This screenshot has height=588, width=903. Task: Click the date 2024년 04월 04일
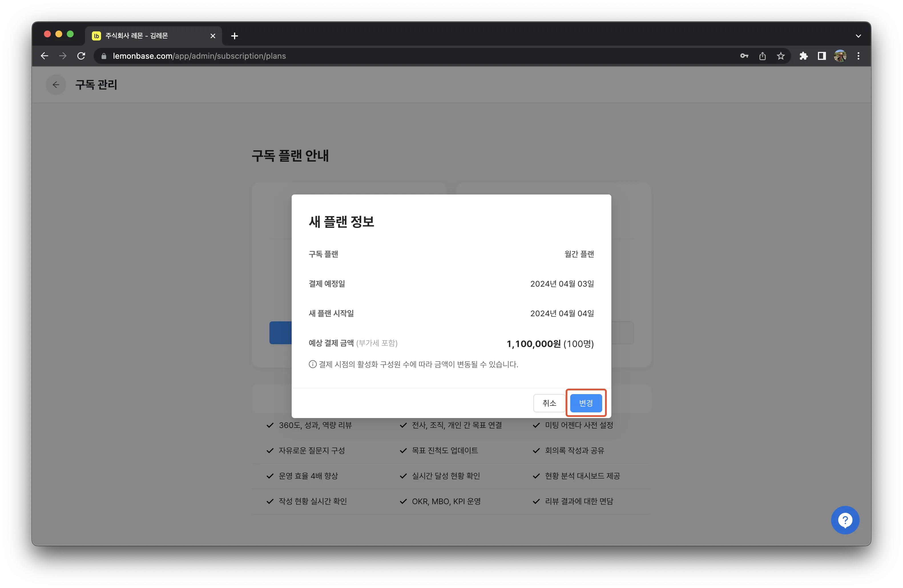coord(562,313)
